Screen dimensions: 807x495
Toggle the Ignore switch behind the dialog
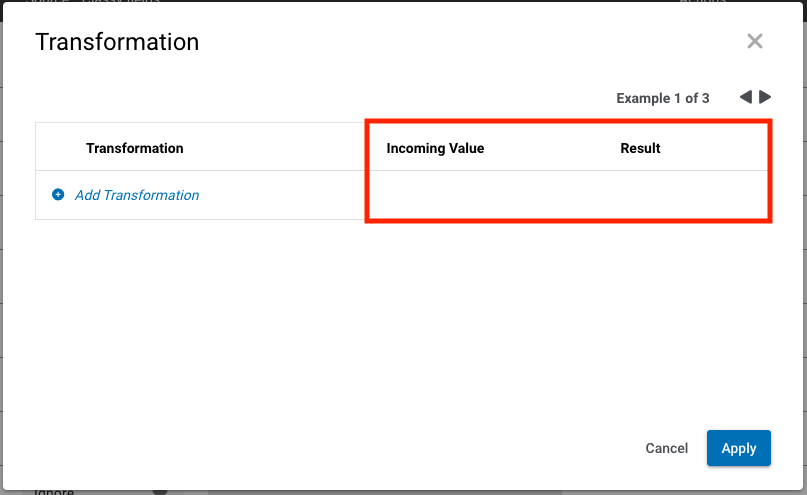pos(160,491)
